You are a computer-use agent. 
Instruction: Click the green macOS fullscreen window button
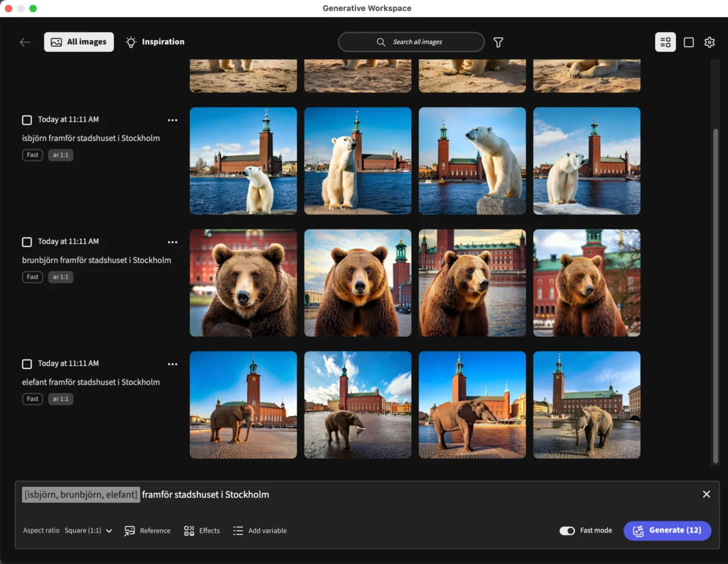pyautogui.click(x=33, y=8)
